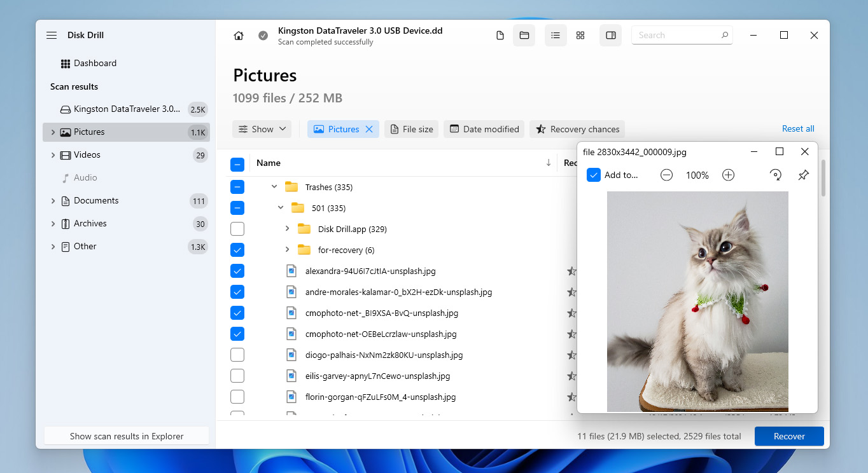The height and width of the screenshot is (473, 868).
Task: Uncheck andre-morales-kalamar file checkbox
Action: click(237, 292)
